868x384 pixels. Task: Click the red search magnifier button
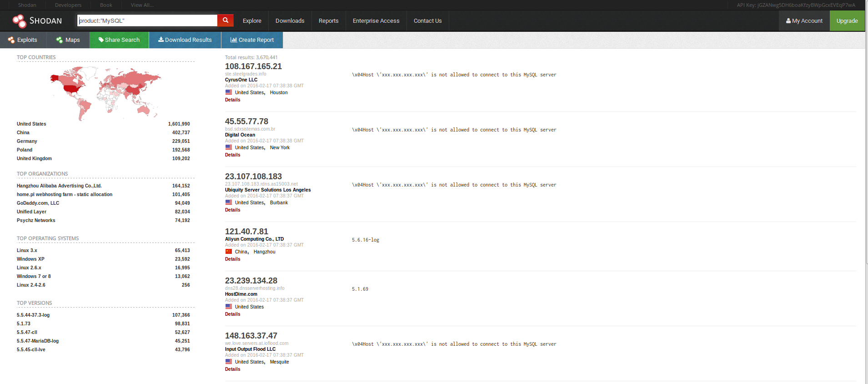226,20
